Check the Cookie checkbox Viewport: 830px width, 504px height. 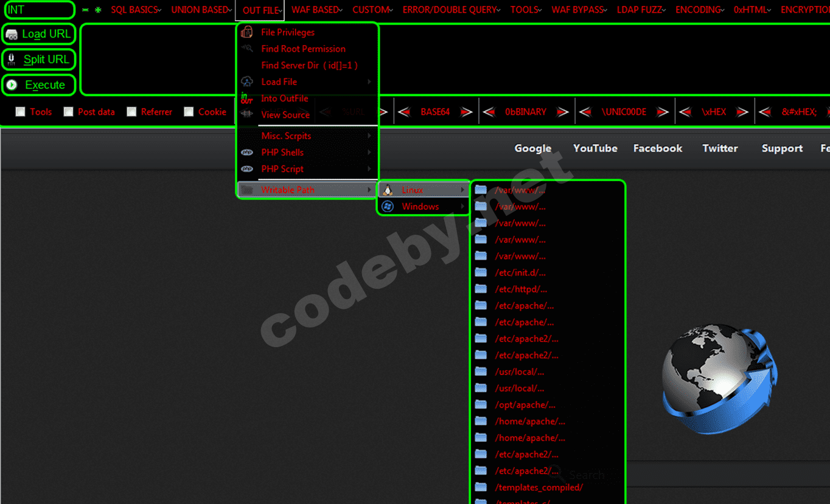tap(189, 112)
